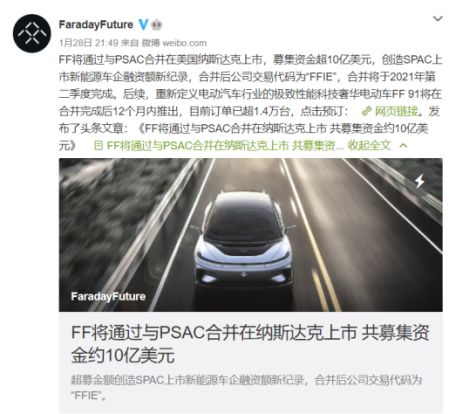Expand the post options chevron at top right
The width and height of the screenshot is (450, 414).
pos(438,19)
